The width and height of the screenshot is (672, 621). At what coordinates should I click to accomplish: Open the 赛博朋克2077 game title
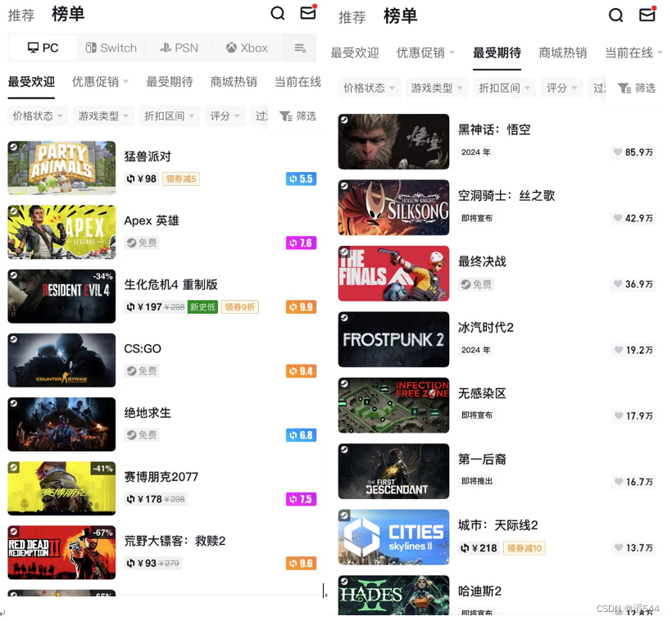point(161,477)
